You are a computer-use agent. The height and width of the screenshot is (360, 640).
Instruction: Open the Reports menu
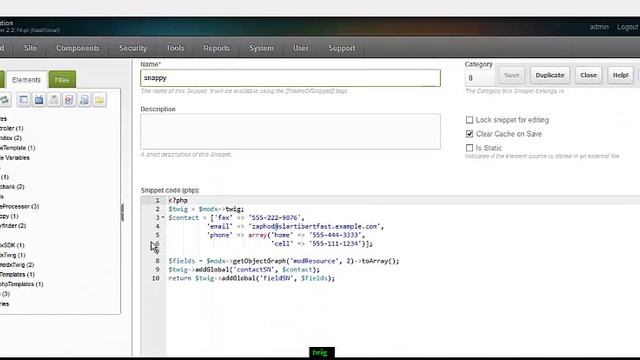(x=216, y=48)
